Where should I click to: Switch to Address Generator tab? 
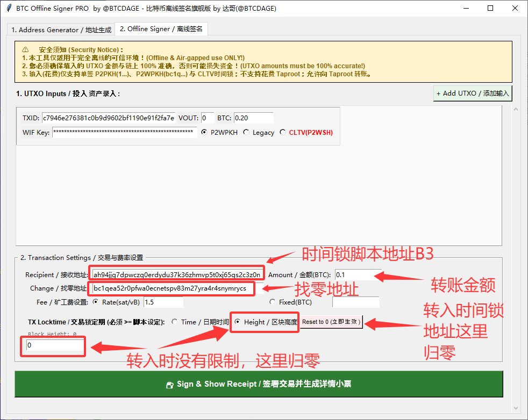61,30
